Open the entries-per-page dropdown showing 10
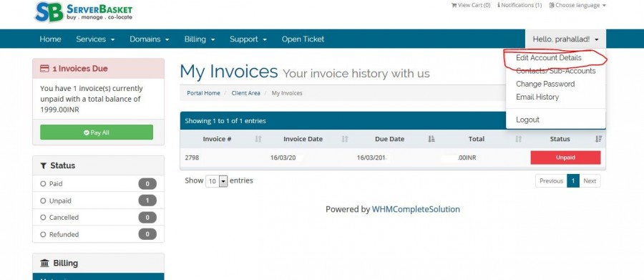 pyautogui.click(x=216, y=181)
